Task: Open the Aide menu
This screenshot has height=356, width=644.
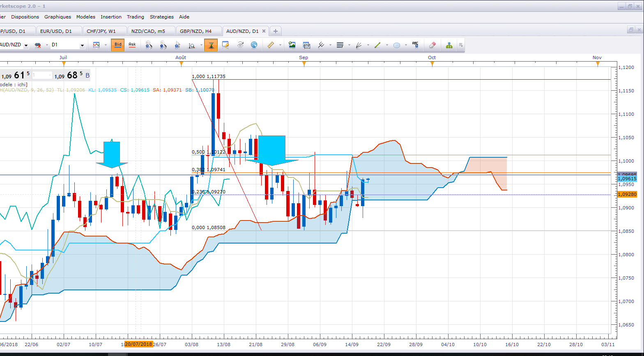Action: 184,17
